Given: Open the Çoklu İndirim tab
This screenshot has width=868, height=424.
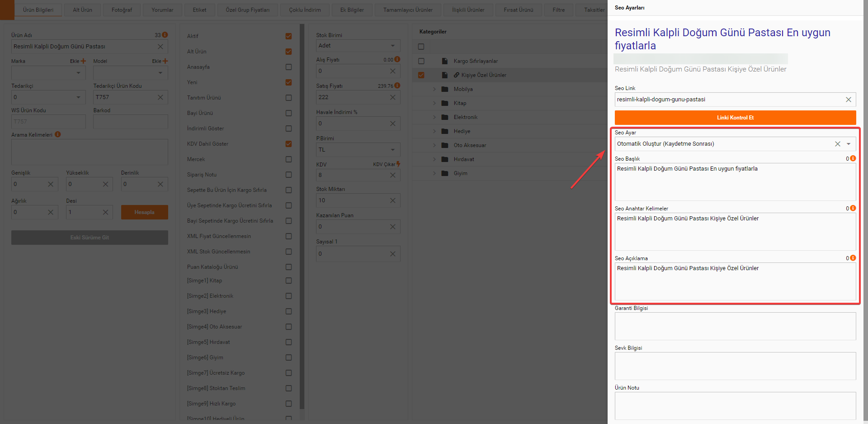Looking at the screenshot, I should click(x=305, y=10).
